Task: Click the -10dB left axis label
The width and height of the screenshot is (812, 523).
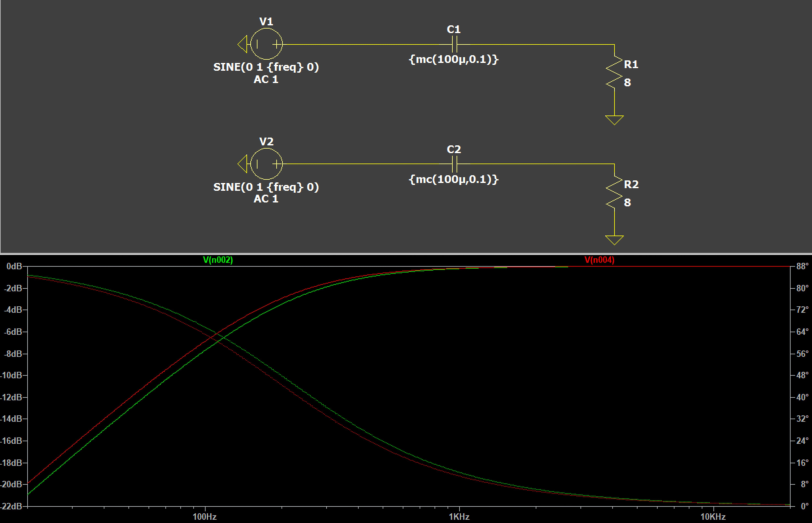Action: [12, 375]
